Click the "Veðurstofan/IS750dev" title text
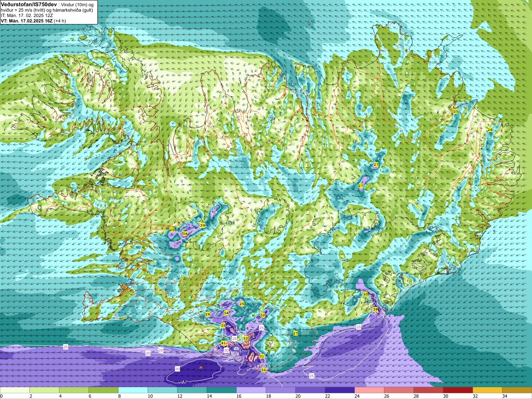The image size is (532, 399). [29, 4]
